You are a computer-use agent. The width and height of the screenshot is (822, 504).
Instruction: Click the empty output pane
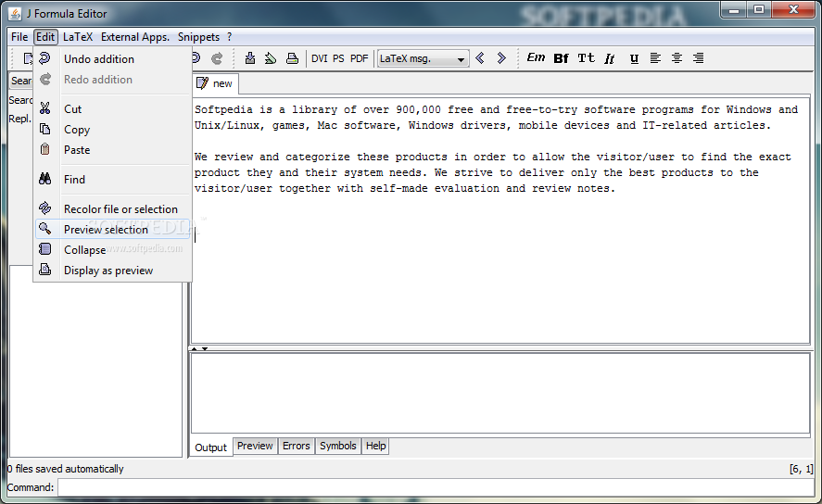pos(500,393)
